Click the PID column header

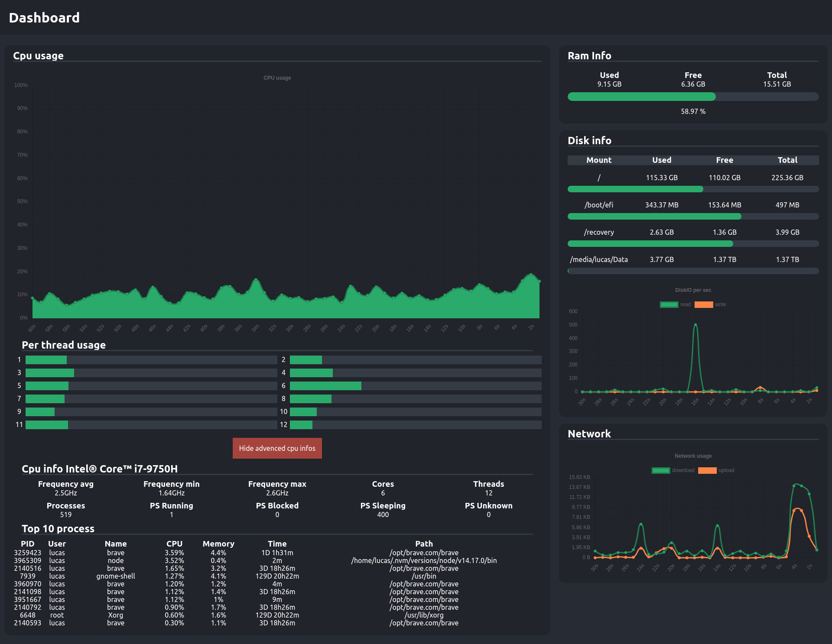27,544
